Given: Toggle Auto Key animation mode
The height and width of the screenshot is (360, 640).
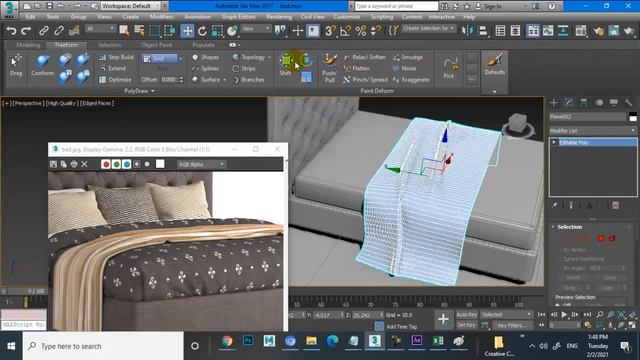Looking at the screenshot, I should [x=467, y=315].
